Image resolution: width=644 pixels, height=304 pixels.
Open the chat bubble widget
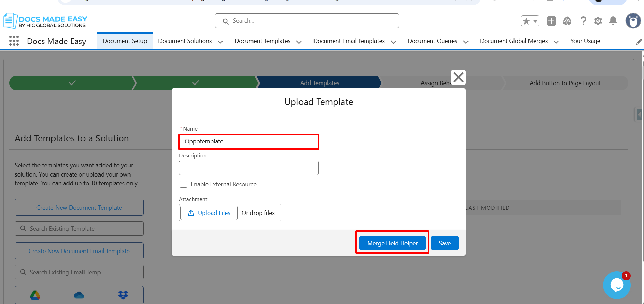(x=616, y=285)
